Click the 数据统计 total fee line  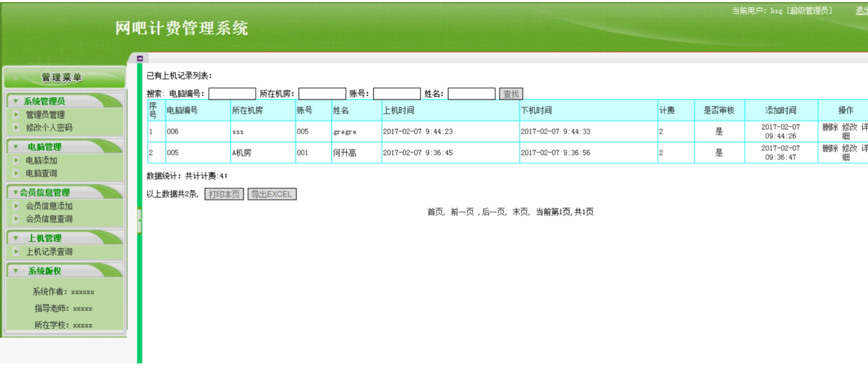tap(187, 176)
